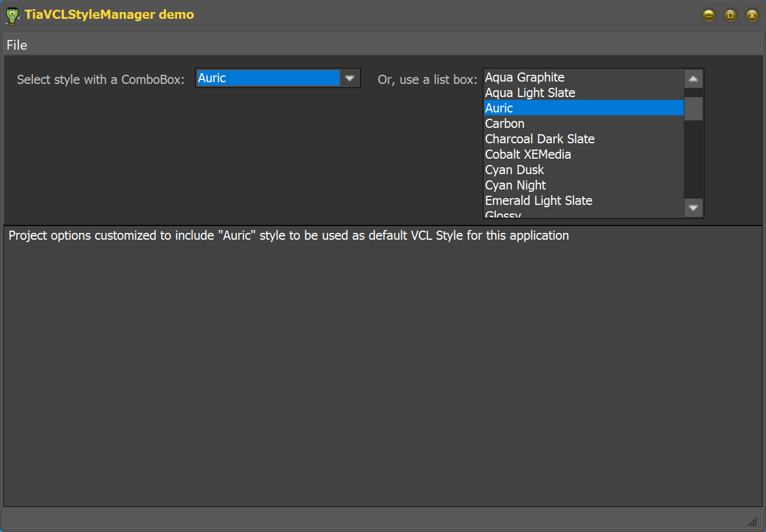Maximize the window with yellow button
This screenshot has height=532, width=766.
(730, 15)
